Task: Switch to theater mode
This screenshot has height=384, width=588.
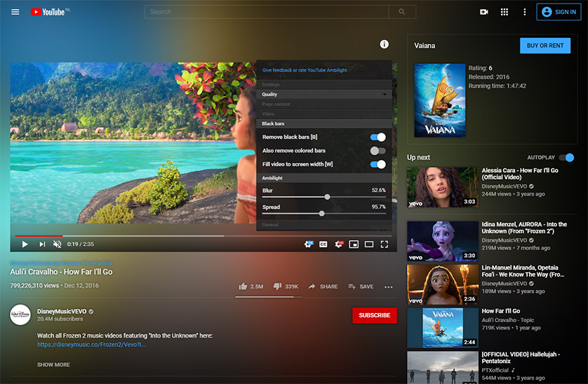Action: 369,244
